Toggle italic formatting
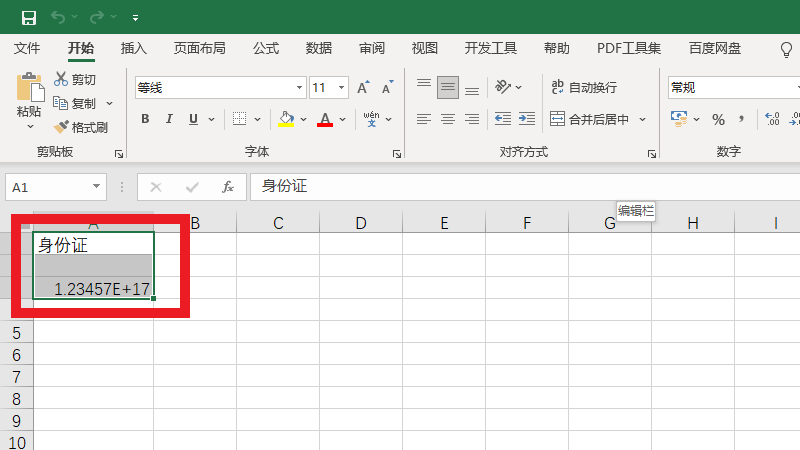The height and width of the screenshot is (450, 800). pyautogui.click(x=169, y=119)
